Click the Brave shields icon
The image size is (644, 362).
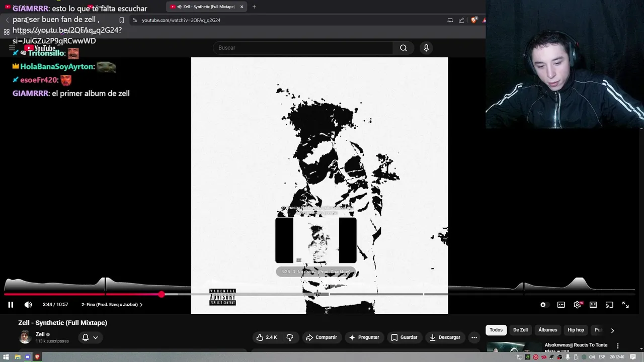click(x=474, y=20)
